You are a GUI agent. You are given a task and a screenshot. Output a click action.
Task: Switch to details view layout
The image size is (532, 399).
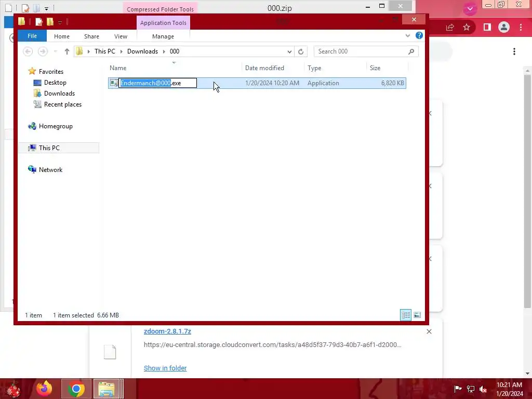(x=406, y=315)
